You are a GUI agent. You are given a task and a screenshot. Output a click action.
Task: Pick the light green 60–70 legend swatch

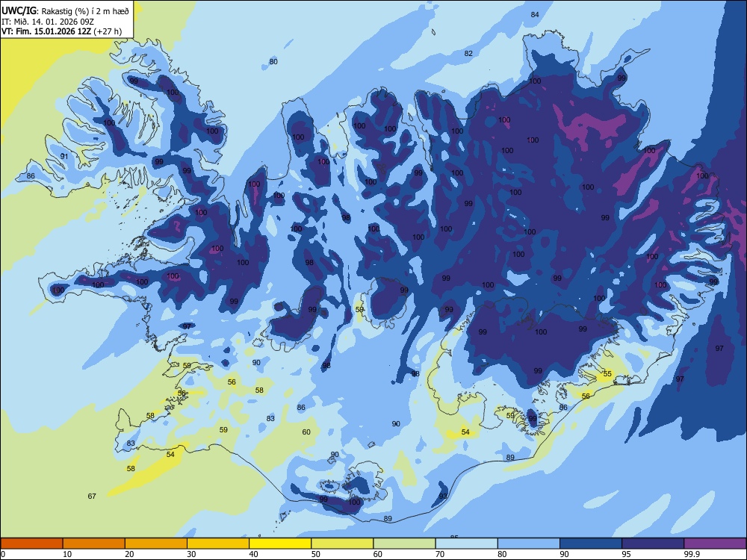tap(404, 544)
